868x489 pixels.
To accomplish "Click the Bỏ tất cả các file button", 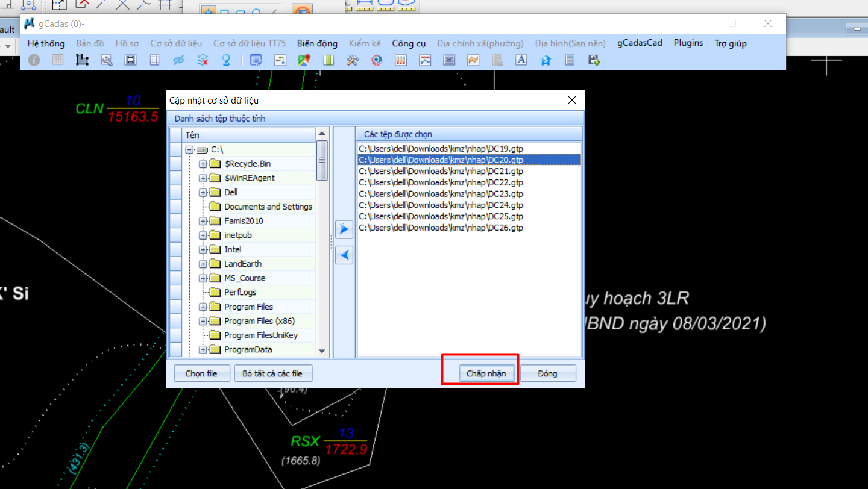I will click(272, 373).
